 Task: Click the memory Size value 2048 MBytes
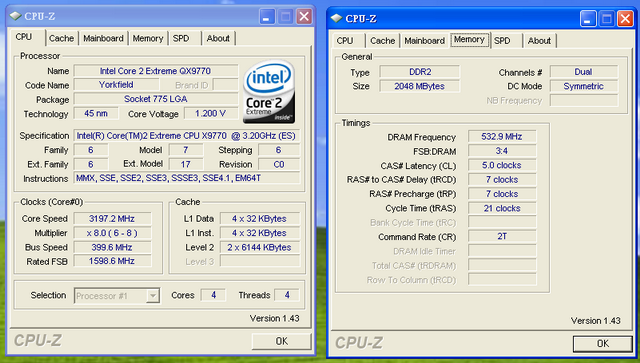pyautogui.click(x=420, y=86)
